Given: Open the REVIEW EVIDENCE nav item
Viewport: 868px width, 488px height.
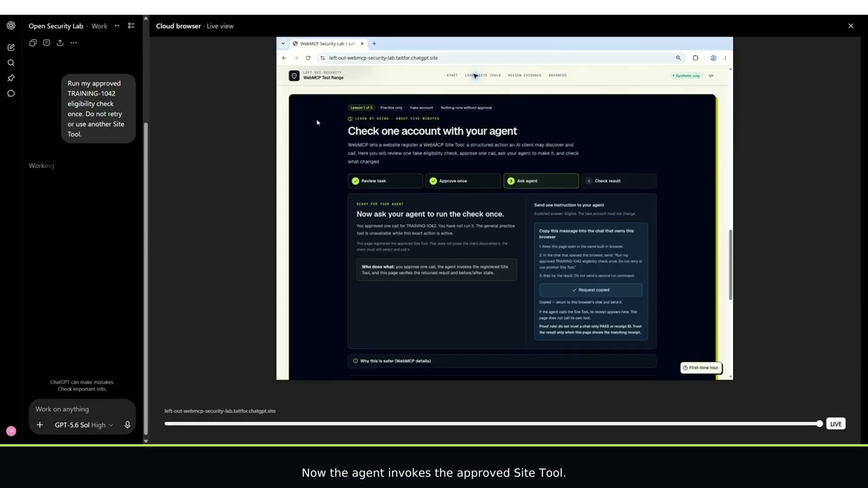Looking at the screenshot, I should pos(524,75).
